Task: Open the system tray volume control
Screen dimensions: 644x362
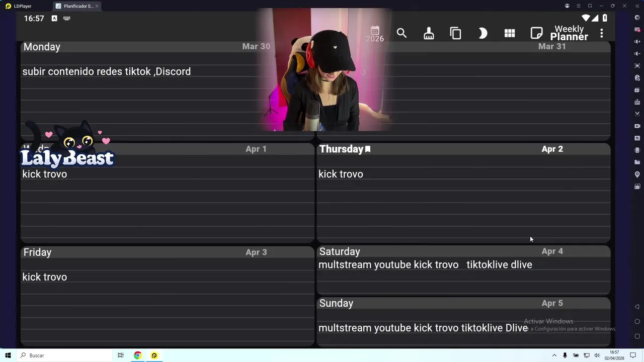Action: point(597,355)
